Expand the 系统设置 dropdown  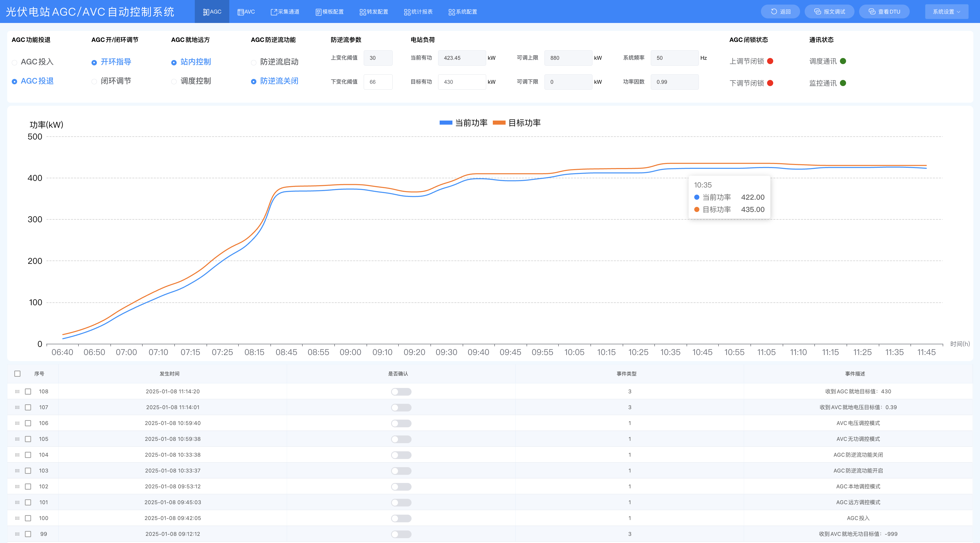[946, 11]
